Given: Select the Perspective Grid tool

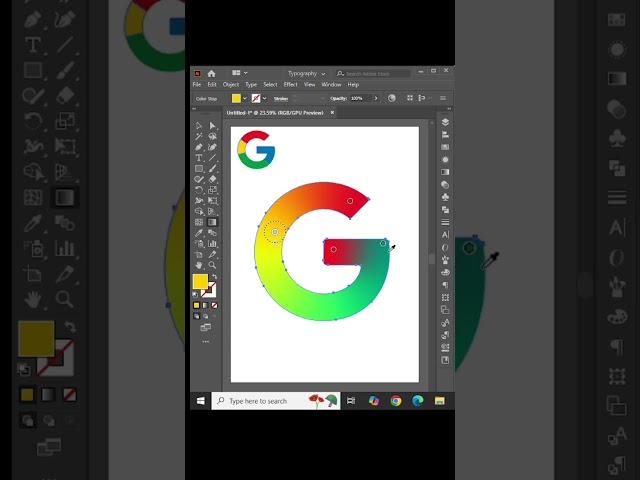Looking at the screenshot, I should [212, 211].
